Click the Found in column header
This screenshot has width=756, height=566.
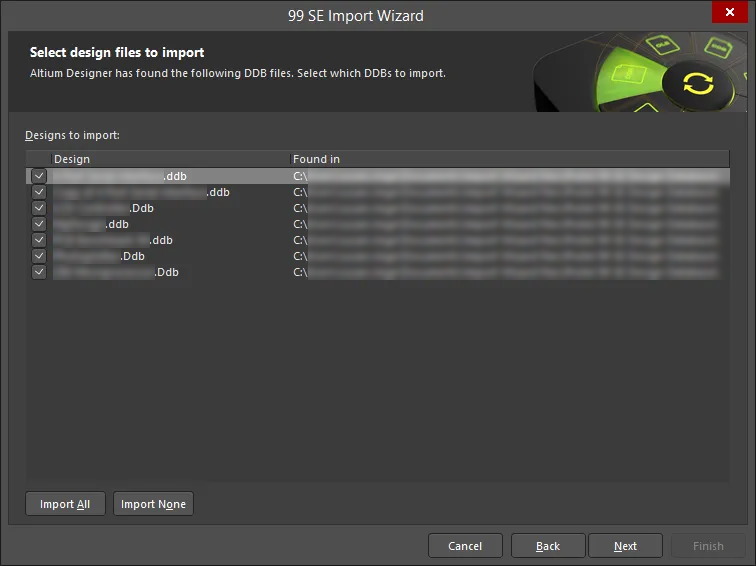[x=510, y=159]
